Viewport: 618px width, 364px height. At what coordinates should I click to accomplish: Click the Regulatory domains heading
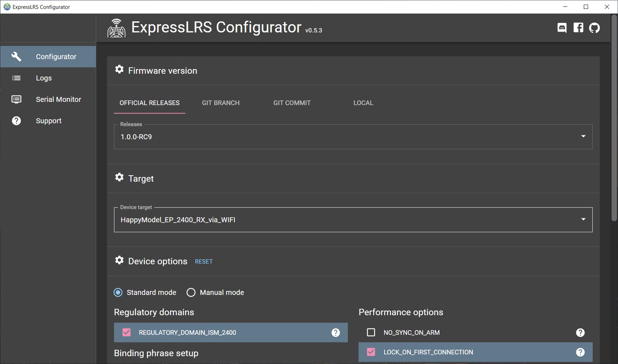(x=154, y=312)
